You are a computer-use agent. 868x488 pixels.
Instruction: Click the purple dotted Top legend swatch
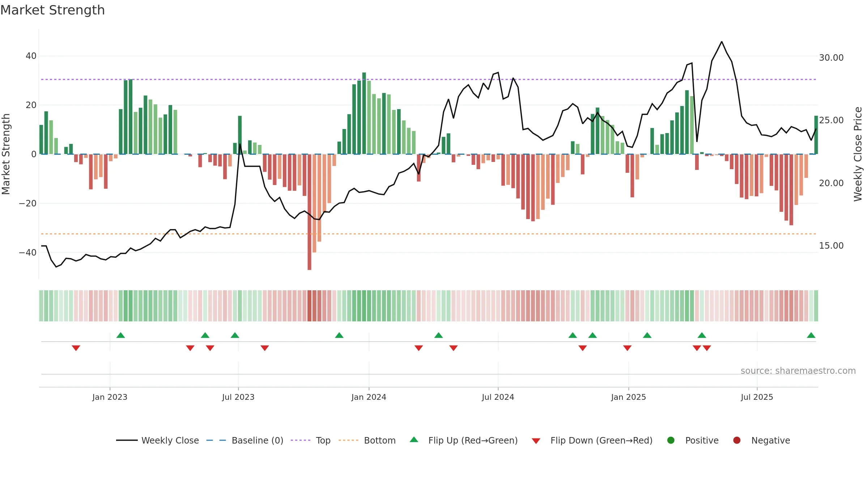pyautogui.click(x=301, y=440)
